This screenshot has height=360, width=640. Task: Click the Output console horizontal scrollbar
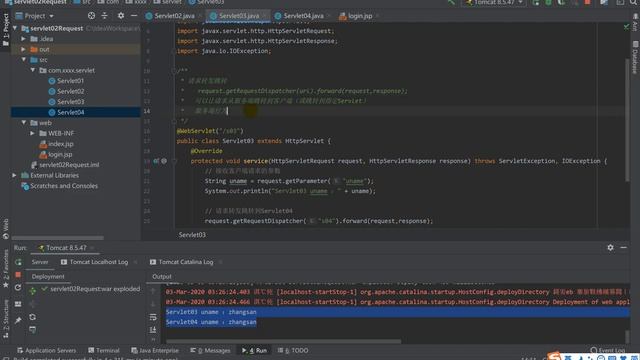tap(284, 341)
